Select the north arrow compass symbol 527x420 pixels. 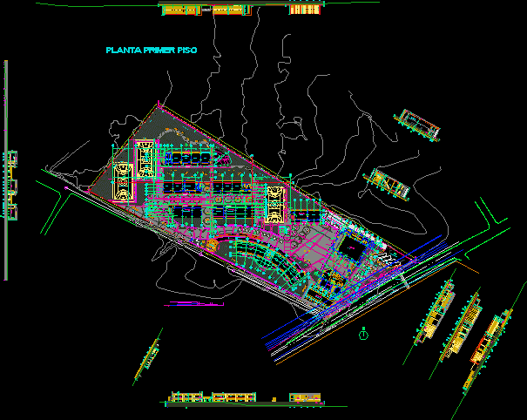pyautogui.click(x=362, y=332)
